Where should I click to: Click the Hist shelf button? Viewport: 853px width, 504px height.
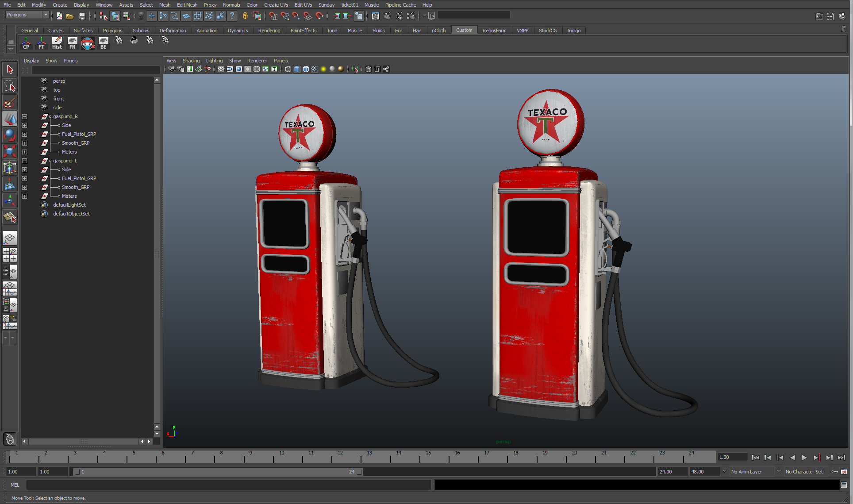tap(57, 43)
